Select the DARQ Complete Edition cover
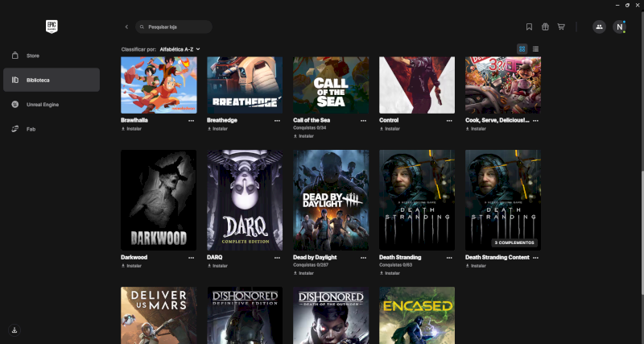Screen dimensions: 644x344 [245, 200]
